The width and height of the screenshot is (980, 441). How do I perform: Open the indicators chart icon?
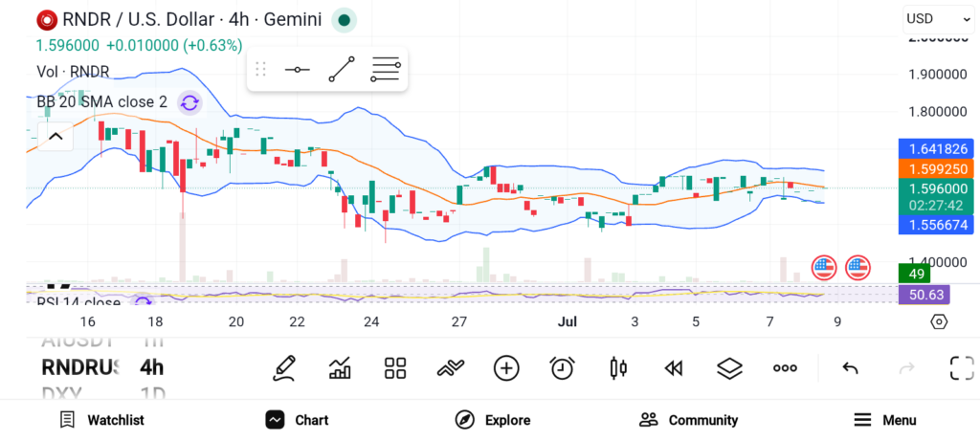340,368
